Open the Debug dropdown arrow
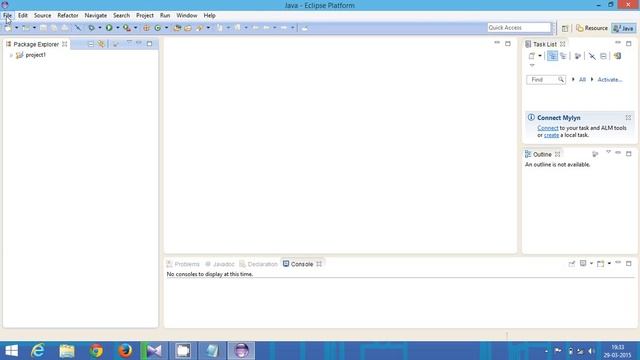This screenshot has height=360, width=640. click(100, 28)
